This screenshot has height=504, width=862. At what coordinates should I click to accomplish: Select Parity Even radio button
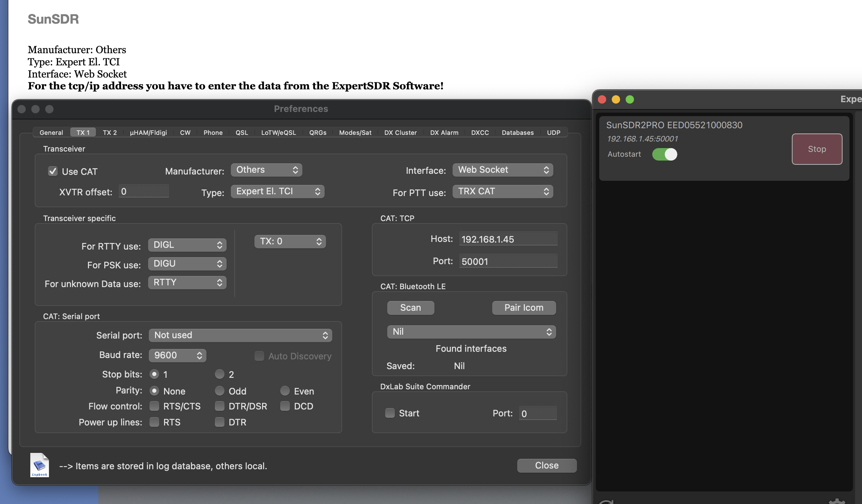[285, 391]
